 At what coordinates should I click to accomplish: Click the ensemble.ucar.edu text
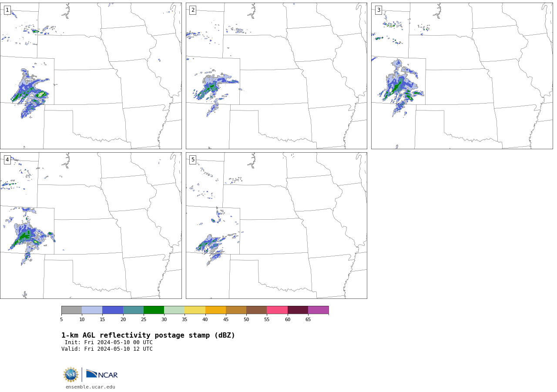[91, 387]
